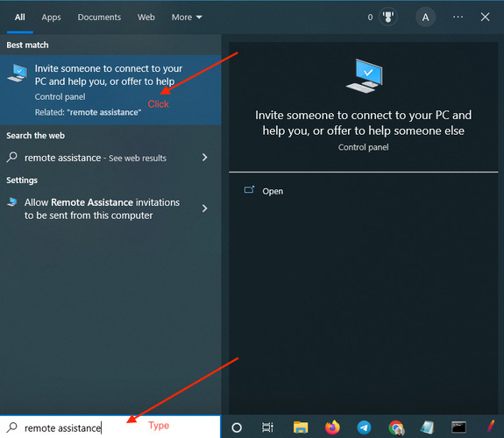
Task: Launch Chrome from the taskbar
Action: pos(396,427)
